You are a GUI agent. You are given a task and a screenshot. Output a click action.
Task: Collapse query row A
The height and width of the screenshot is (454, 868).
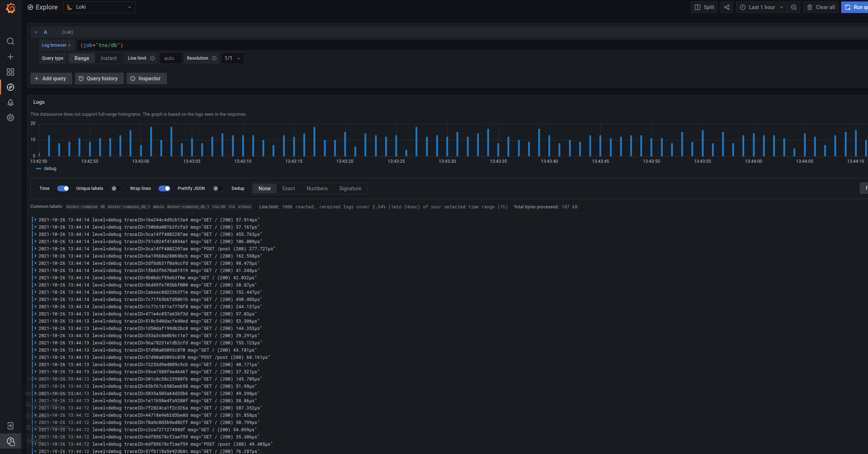click(x=36, y=32)
